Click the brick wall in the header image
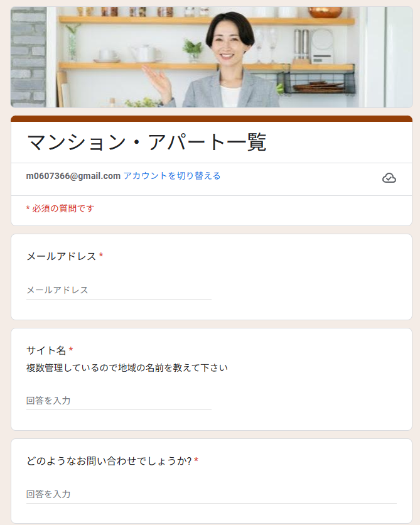The height and width of the screenshot is (525, 420). (x=28, y=57)
